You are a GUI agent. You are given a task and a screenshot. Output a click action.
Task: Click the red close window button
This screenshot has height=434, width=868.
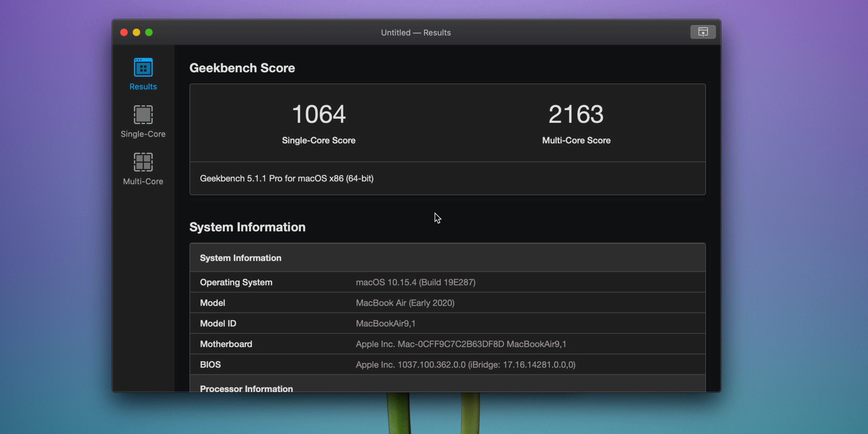point(124,32)
